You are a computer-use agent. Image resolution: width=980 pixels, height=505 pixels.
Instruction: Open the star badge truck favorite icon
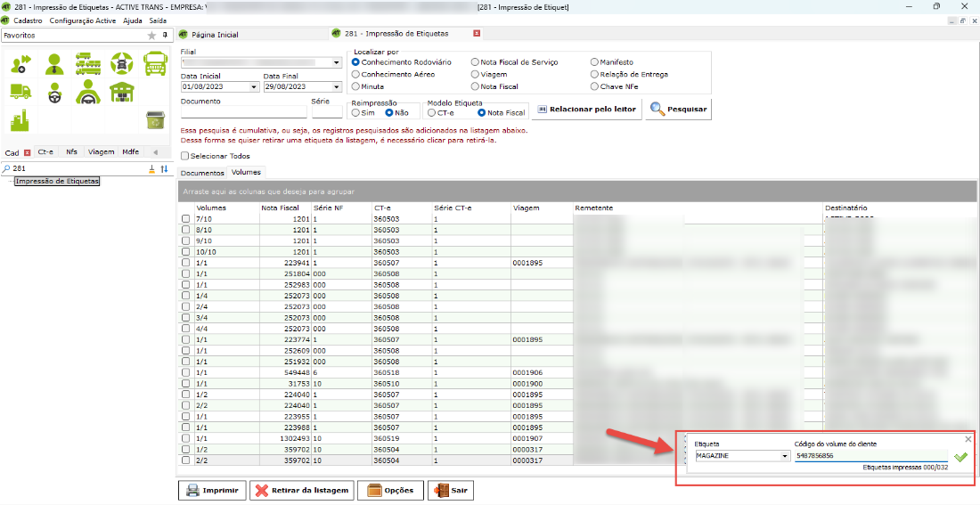click(x=122, y=63)
